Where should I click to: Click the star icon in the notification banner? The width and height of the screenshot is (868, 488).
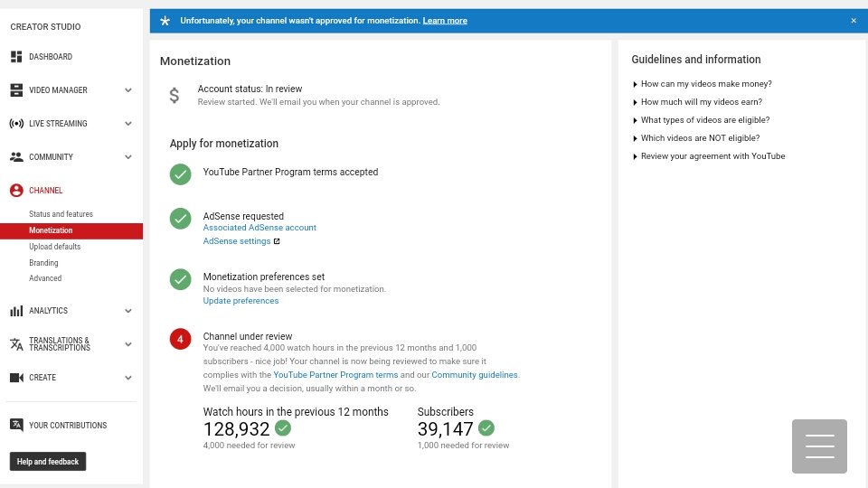(x=165, y=21)
